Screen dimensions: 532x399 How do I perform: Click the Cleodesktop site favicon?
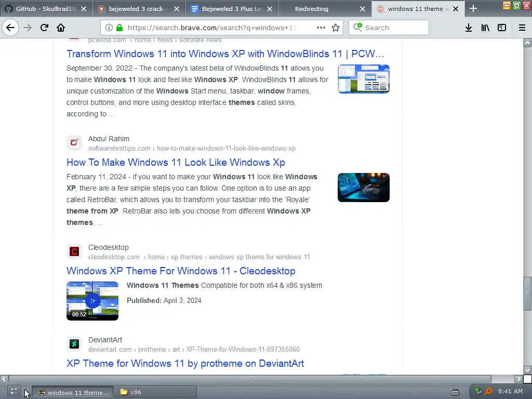(74, 251)
